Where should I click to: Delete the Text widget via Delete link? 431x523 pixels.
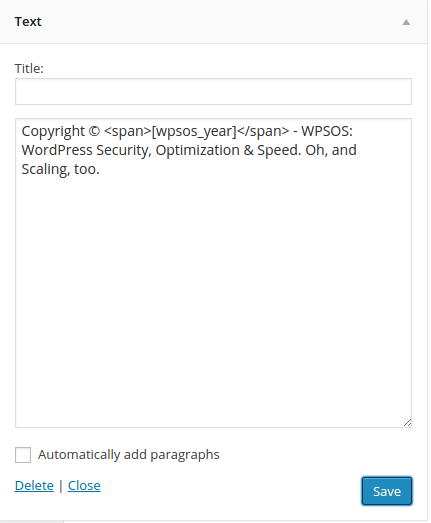[34, 486]
